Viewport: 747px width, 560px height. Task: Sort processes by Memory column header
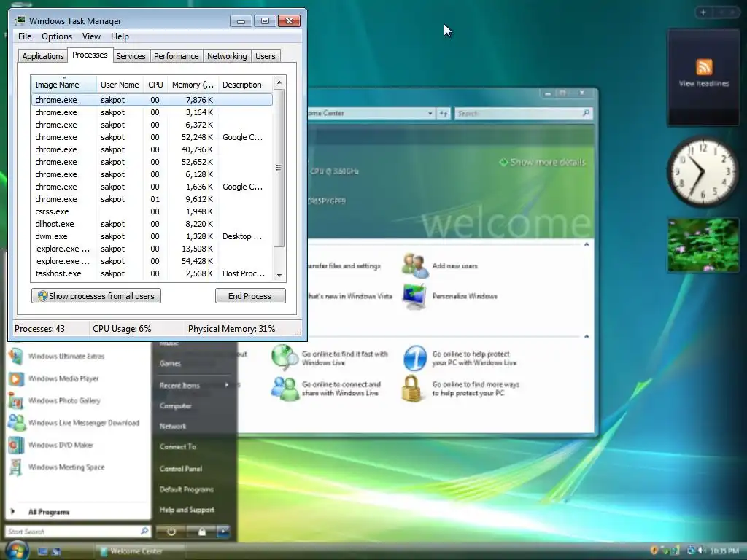pos(193,85)
